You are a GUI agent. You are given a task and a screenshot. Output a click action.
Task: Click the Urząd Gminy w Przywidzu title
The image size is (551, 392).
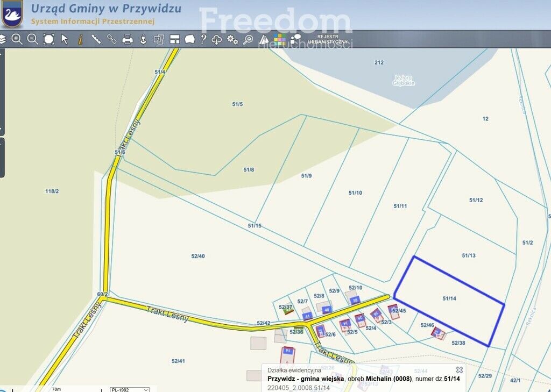point(106,9)
